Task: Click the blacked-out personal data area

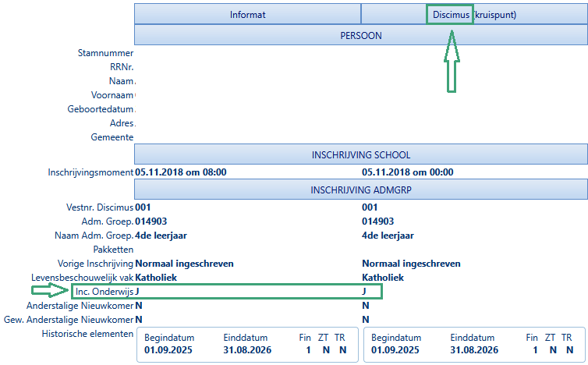Action: tap(315, 94)
